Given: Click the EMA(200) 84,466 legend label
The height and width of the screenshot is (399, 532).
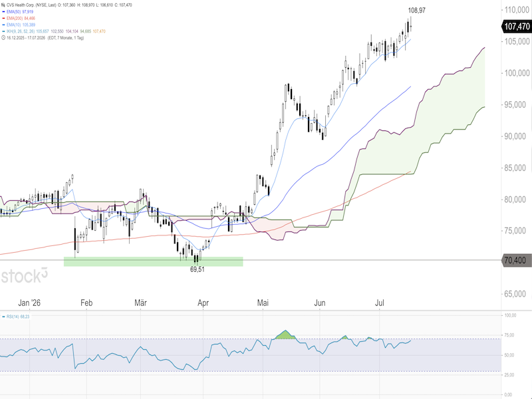Looking at the screenshot, I should [21, 19].
